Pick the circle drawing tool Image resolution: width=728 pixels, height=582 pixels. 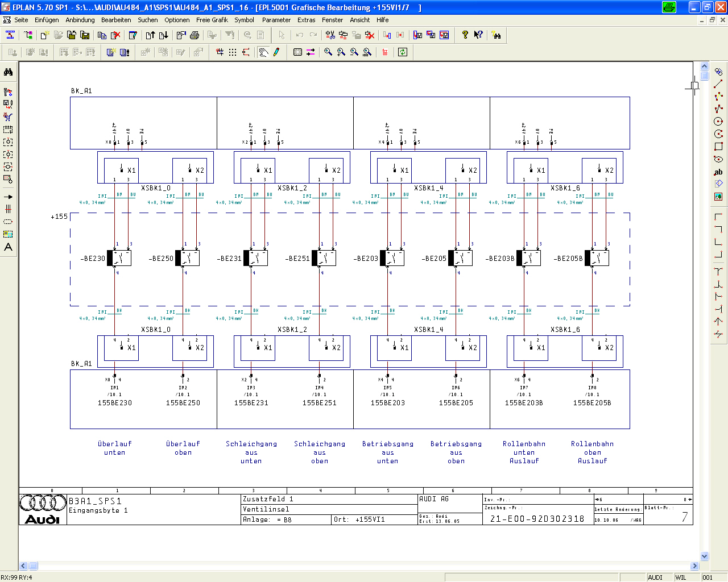click(718, 122)
